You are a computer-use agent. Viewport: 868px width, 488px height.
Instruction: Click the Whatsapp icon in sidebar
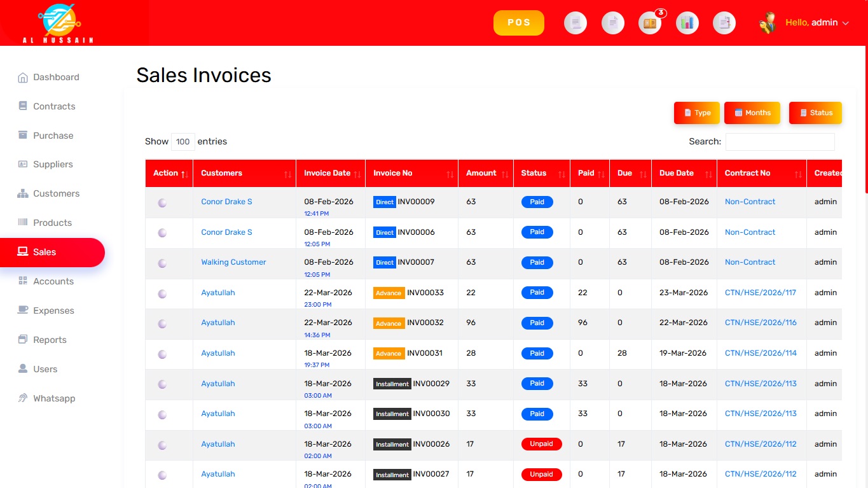point(23,398)
